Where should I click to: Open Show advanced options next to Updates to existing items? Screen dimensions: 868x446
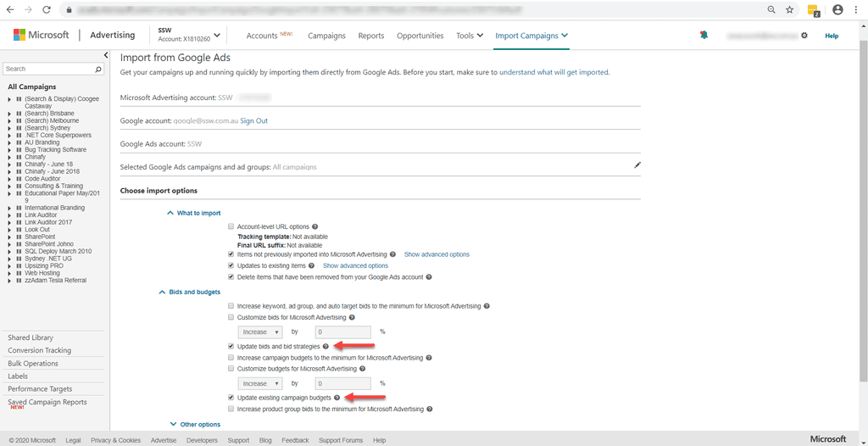pos(355,265)
